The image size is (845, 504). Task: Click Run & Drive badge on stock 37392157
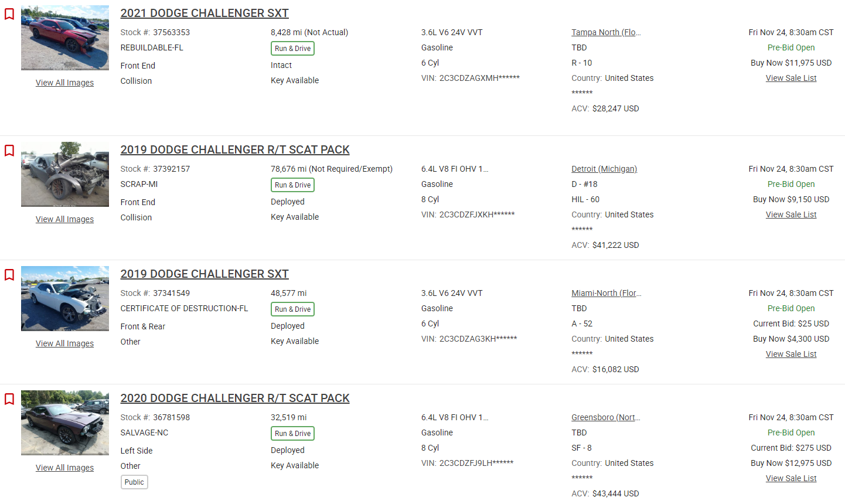(x=292, y=185)
